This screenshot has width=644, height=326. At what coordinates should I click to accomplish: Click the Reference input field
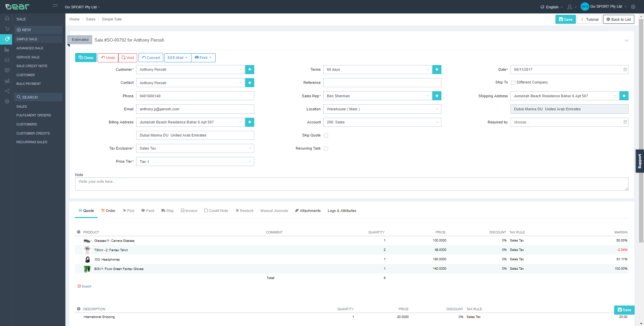382,83
